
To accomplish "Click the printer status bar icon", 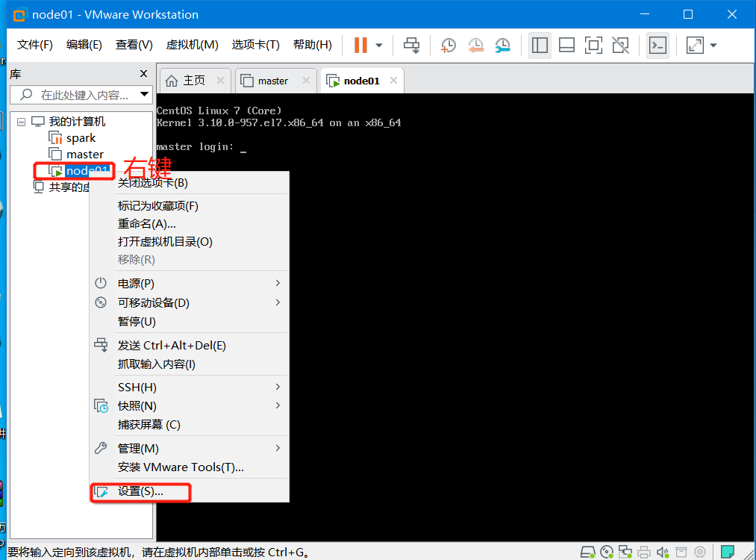I will [643, 552].
